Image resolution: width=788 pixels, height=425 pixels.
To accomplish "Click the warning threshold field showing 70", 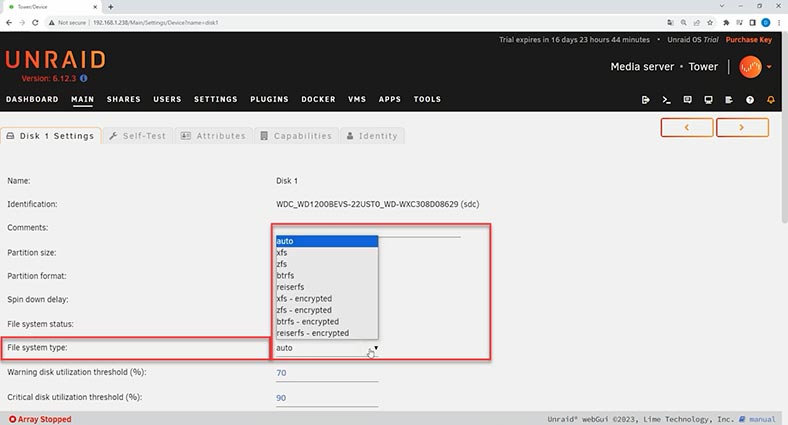I will tap(327, 373).
